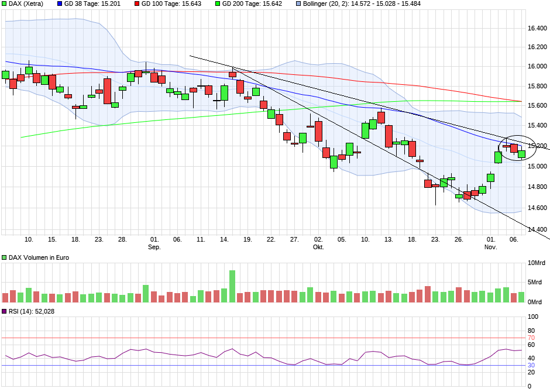The width and height of the screenshot is (550, 392).
Task: Select the 'GD 38 Tage: 15.201' label
Action: (x=92, y=4)
